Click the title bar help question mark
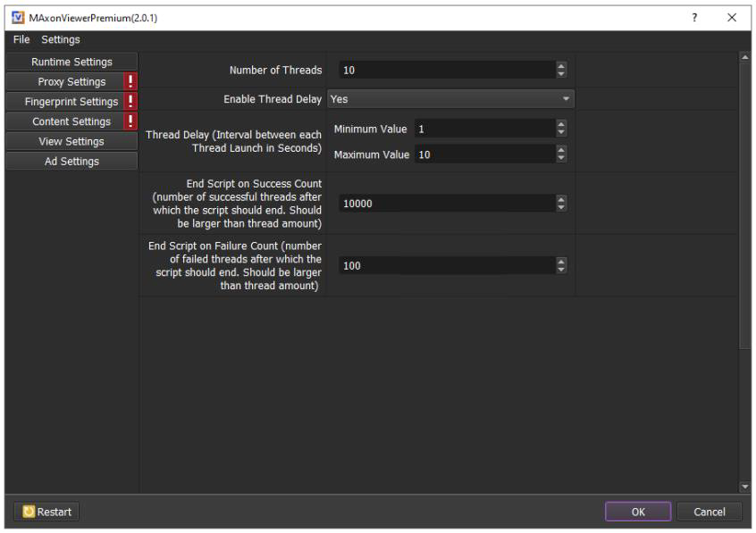 (x=694, y=18)
